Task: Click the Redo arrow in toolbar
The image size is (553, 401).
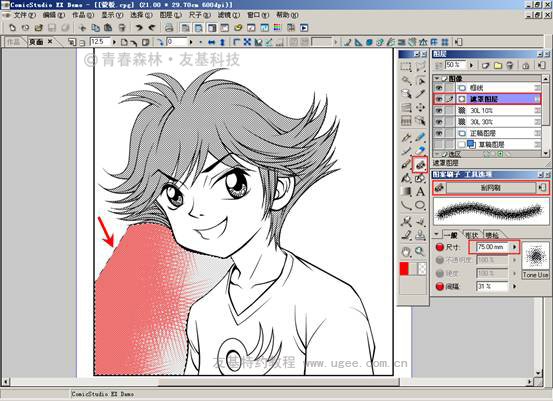Action: (152, 28)
